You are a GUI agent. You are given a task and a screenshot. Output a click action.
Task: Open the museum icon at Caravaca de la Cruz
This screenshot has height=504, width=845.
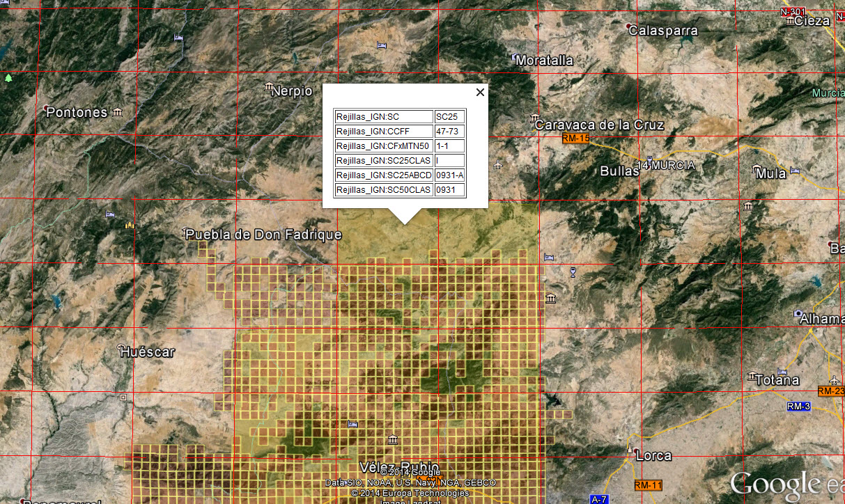(534, 117)
